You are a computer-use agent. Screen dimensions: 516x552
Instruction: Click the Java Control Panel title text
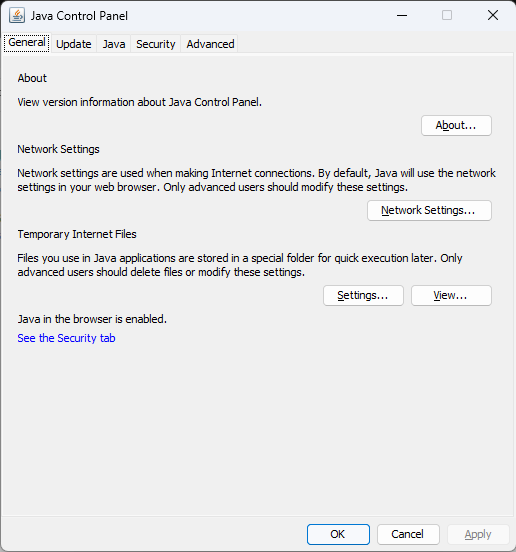coord(79,16)
